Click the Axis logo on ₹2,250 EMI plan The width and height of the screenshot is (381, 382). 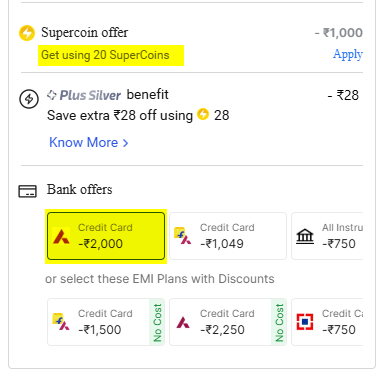(183, 322)
